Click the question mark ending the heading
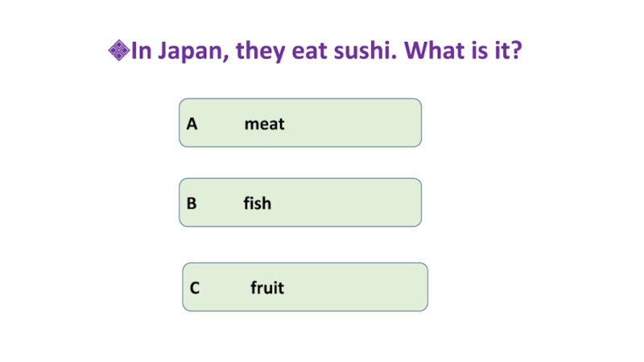The height and width of the screenshot is (362, 644). point(515,52)
